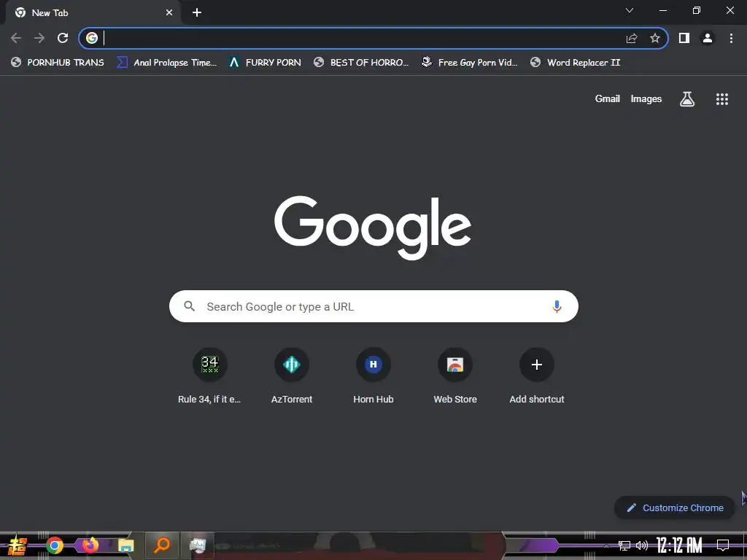Click the browser Back arrow
This screenshot has height=560, width=747.
coord(16,38)
